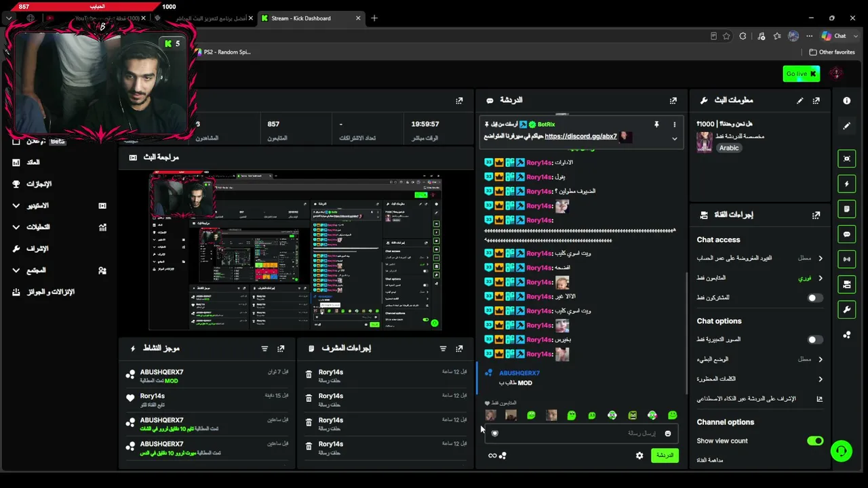This screenshot has width=868, height=488.
Task: Expand the pinned BotRix message
Action: [674, 139]
